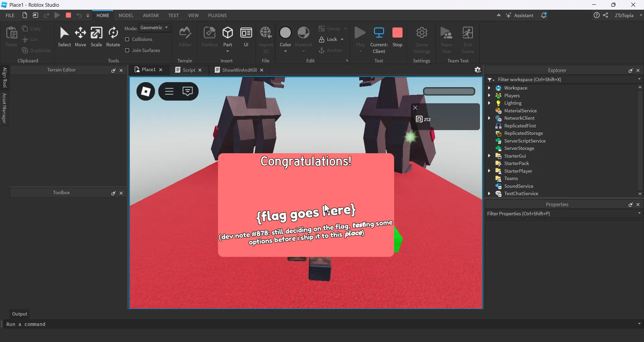
Task: Choose the Scale tool
Action: (97, 37)
